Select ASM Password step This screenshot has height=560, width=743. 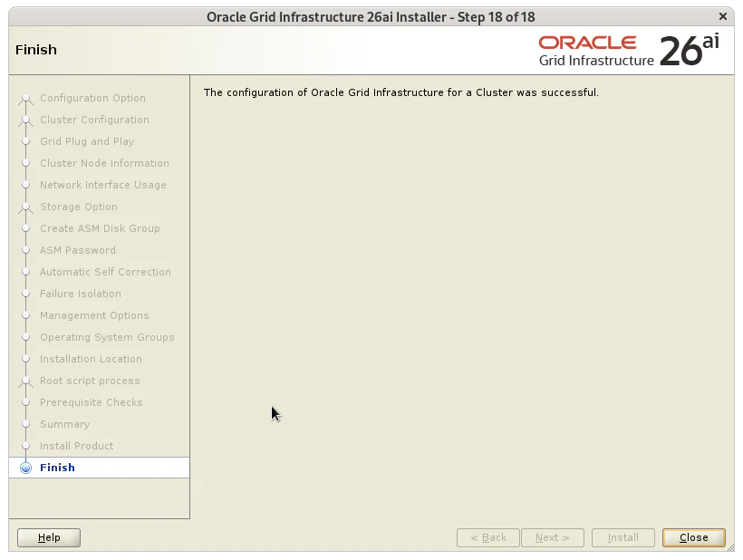click(x=78, y=251)
